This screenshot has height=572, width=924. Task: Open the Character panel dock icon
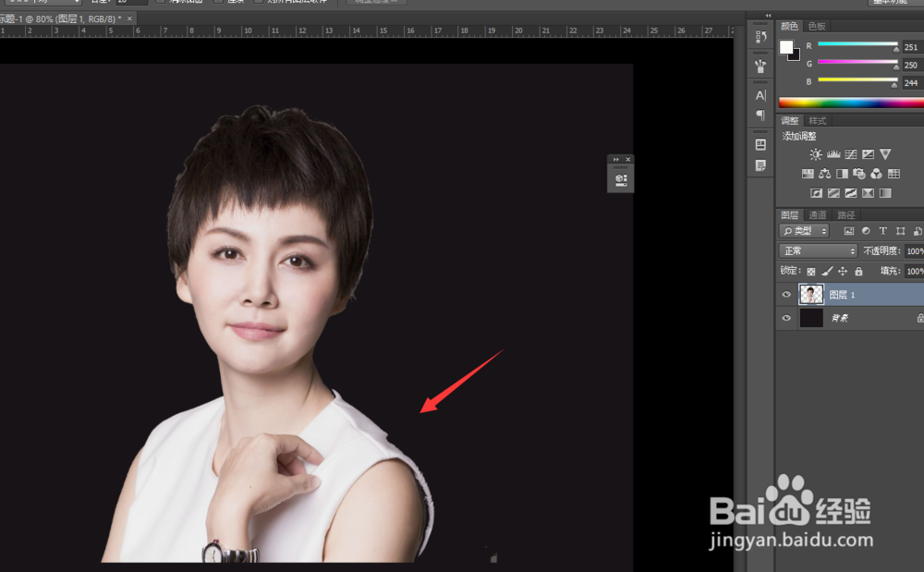tap(760, 95)
